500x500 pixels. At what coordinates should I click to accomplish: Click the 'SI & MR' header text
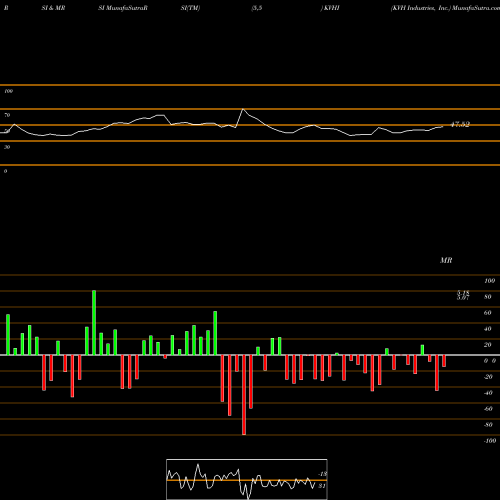[x=53, y=8]
